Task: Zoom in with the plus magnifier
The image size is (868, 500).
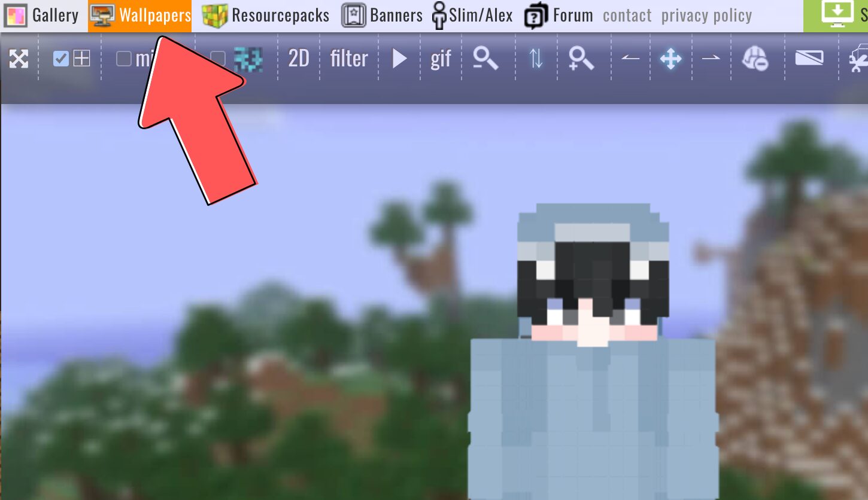Action: click(581, 59)
